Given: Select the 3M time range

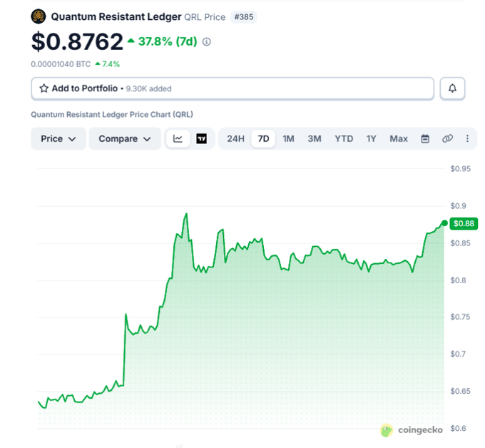Looking at the screenshot, I should 315,138.
